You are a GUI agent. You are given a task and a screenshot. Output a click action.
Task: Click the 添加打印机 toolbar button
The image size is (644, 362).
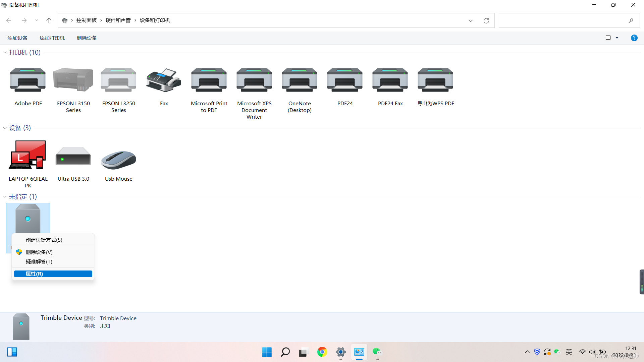[52, 38]
